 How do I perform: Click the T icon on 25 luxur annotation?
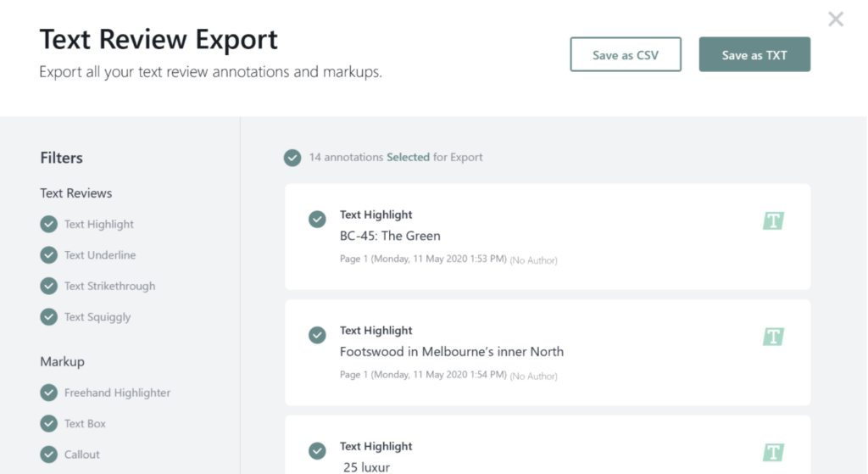(x=773, y=452)
